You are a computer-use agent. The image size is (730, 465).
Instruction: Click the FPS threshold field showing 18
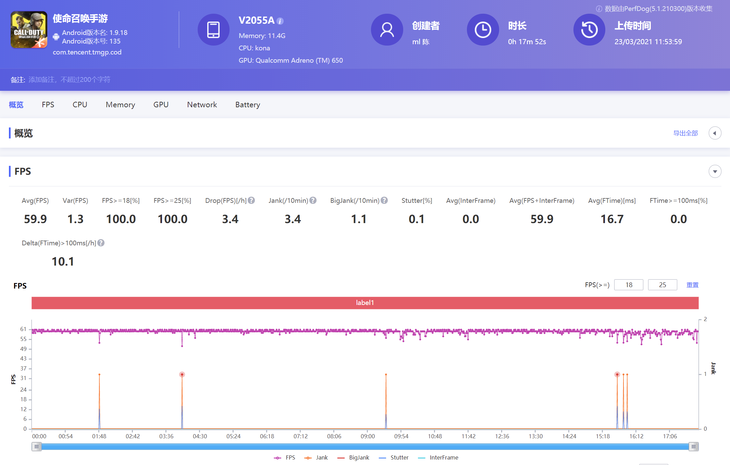coord(628,285)
